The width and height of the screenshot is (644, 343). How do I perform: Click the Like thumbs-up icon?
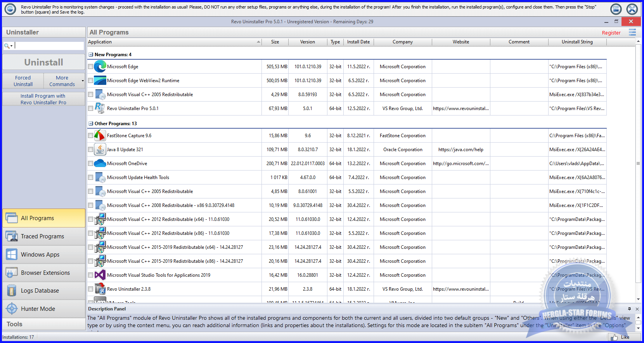pyautogui.click(x=615, y=338)
